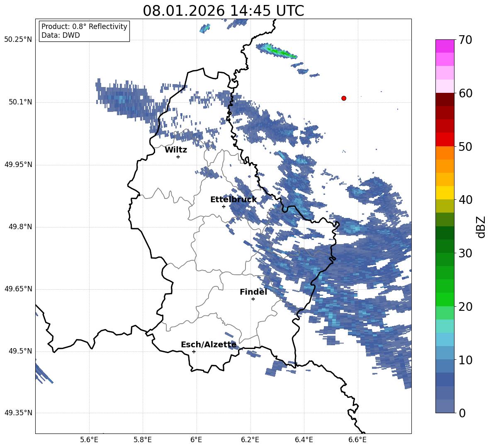Click the 'Esch/Alzette' city label
Screen dimensions: 491x448
209,345
